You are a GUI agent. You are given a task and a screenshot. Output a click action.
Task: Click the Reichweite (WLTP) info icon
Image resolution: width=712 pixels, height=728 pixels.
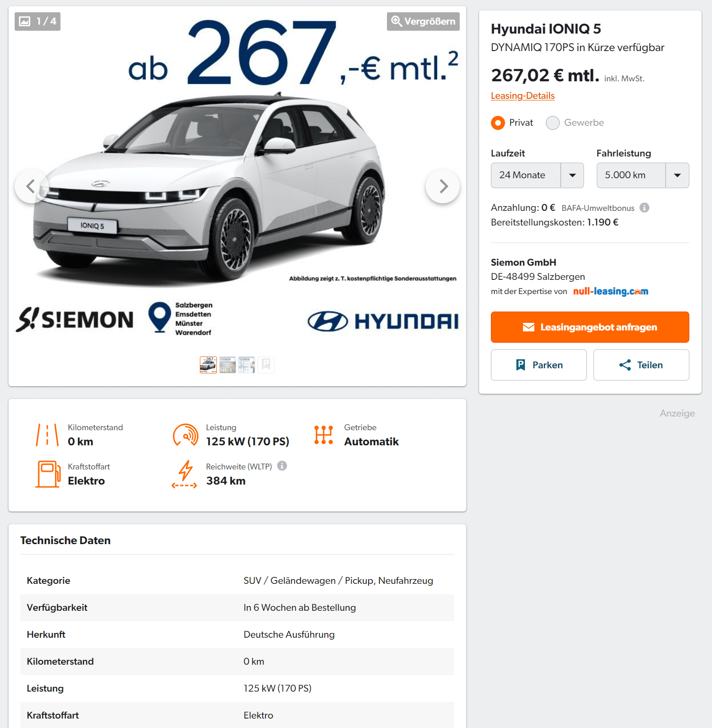coord(282,466)
